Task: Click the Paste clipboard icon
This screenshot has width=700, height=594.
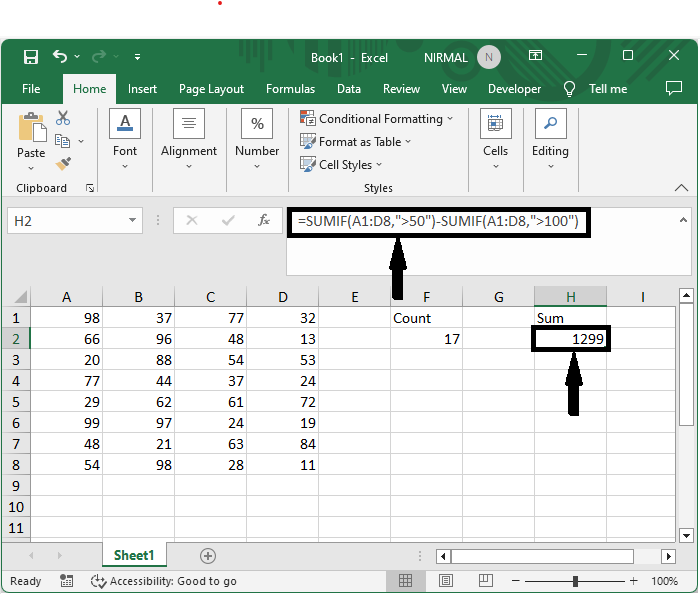Action: tap(32, 127)
